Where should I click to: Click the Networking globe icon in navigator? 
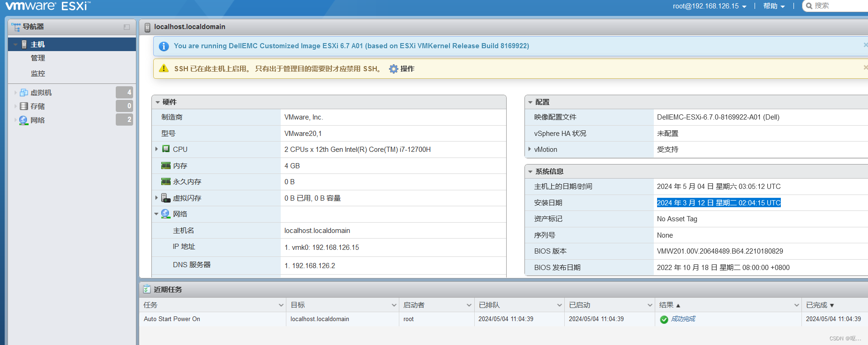point(23,120)
